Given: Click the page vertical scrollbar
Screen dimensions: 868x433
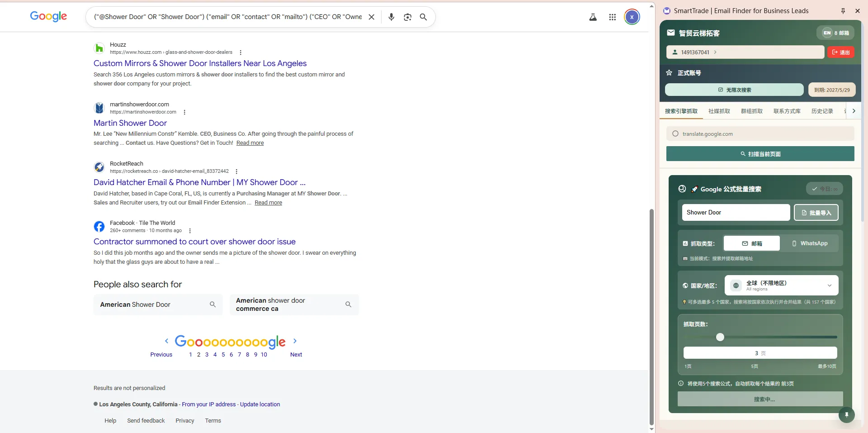Looking at the screenshot, I should 651,317.
